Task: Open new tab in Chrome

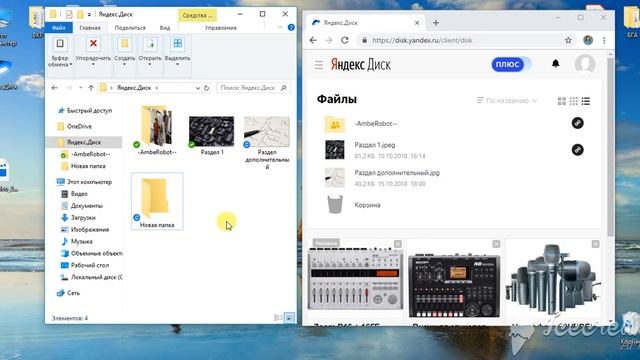Action: point(436,23)
